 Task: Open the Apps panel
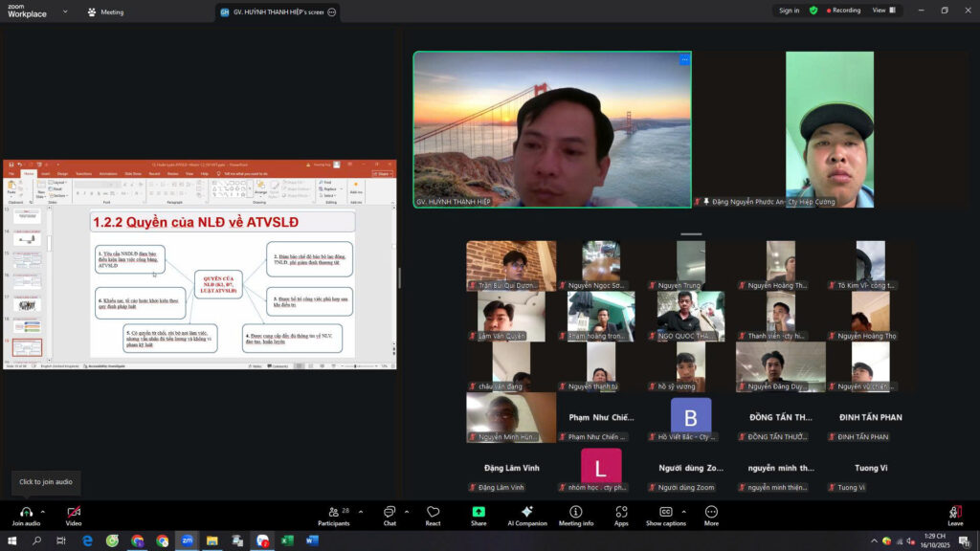tap(621, 512)
